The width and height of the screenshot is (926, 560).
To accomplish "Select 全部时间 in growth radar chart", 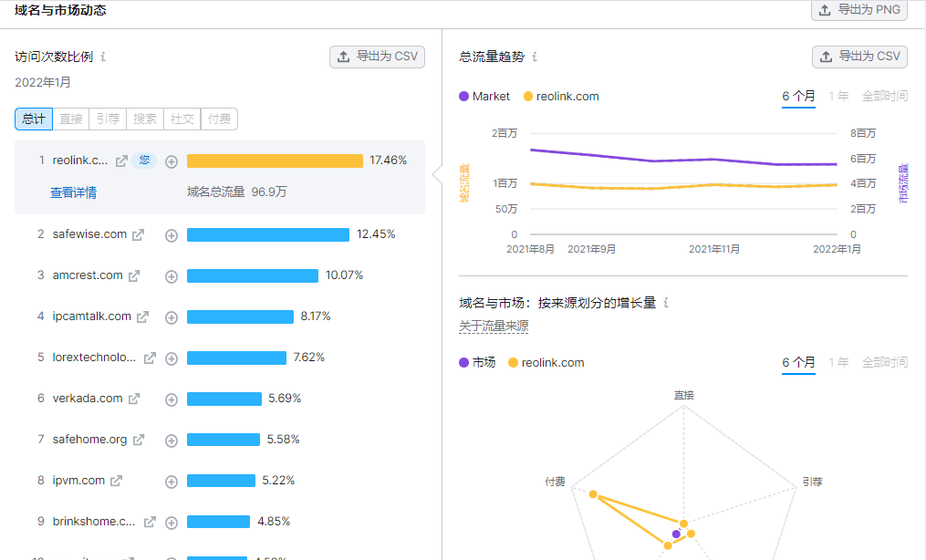I will (885, 362).
